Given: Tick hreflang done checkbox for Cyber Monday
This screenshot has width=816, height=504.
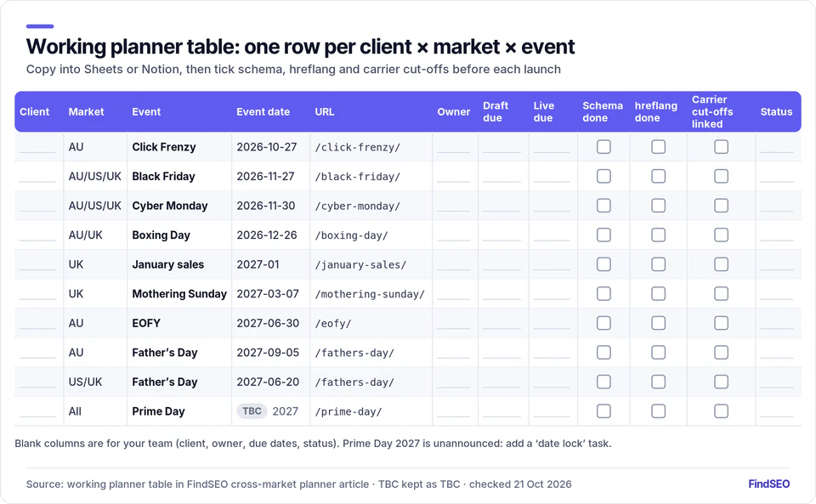Looking at the screenshot, I should (658, 206).
